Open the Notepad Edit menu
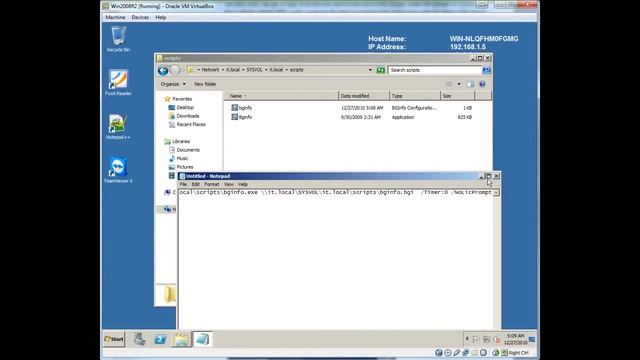The width and height of the screenshot is (640, 360). pos(196,184)
